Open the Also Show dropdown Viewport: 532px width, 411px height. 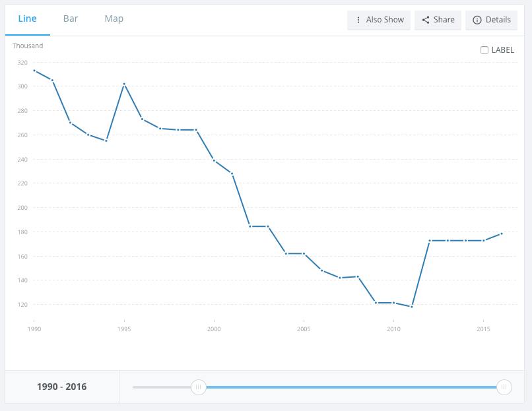379,20
